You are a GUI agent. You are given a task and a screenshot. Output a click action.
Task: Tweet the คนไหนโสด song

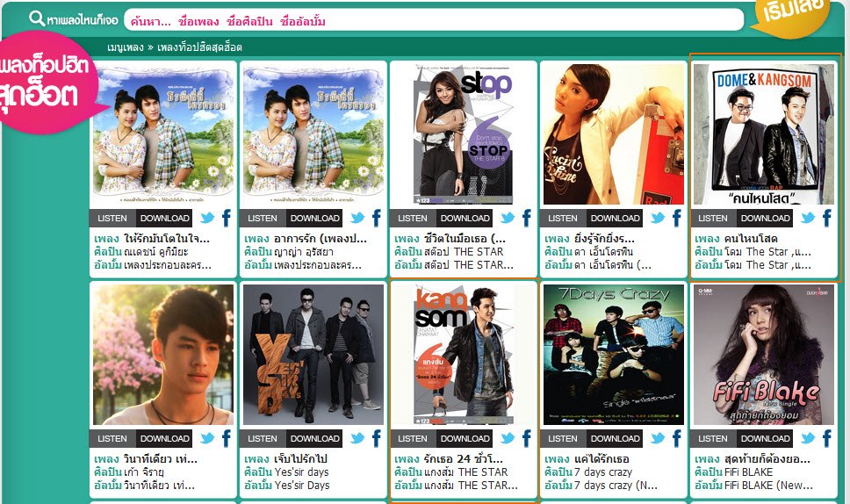808,219
